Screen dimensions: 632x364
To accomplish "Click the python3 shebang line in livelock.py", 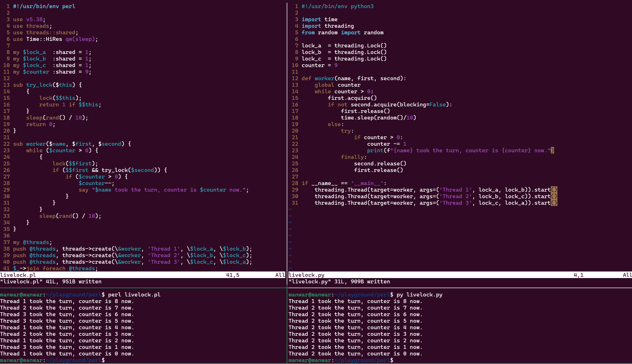I will click(x=338, y=6).
